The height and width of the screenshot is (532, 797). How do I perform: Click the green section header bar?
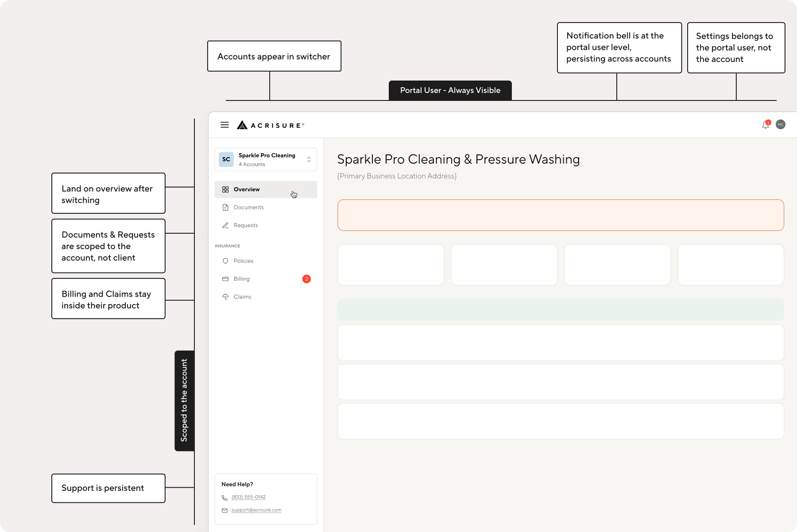[x=561, y=309]
